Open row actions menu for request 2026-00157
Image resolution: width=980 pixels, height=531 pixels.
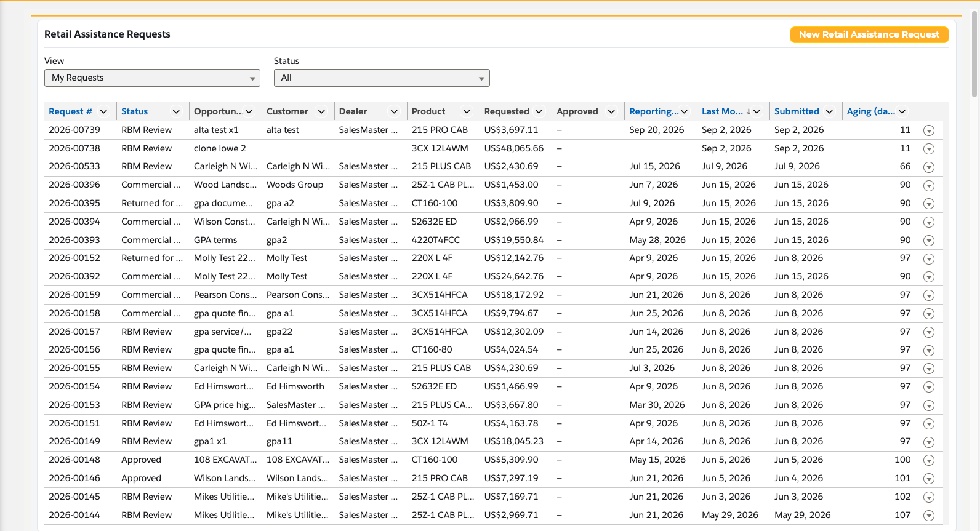click(929, 332)
